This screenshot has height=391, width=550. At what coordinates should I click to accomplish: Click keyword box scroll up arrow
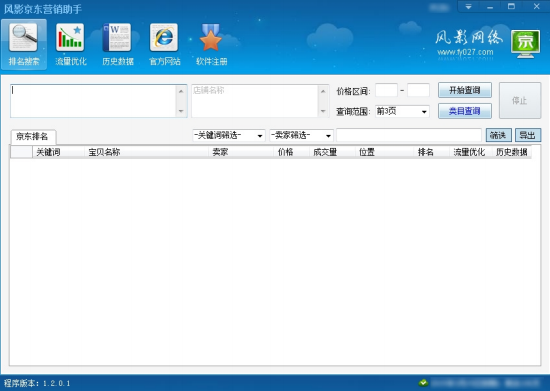[181, 91]
